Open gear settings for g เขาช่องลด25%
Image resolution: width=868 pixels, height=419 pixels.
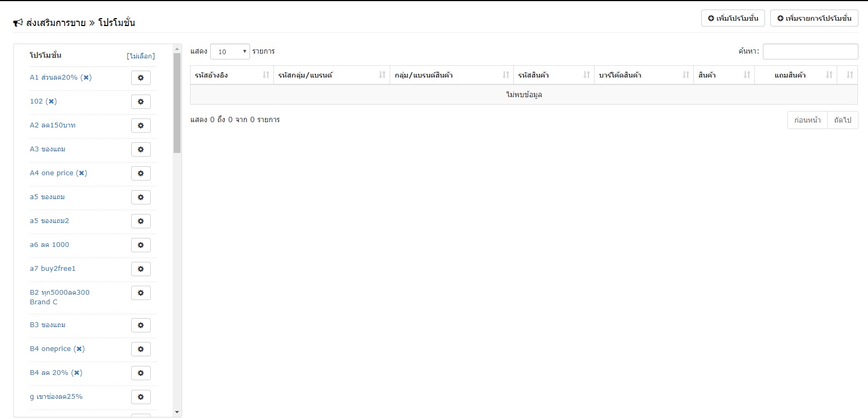[x=141, y=397]
